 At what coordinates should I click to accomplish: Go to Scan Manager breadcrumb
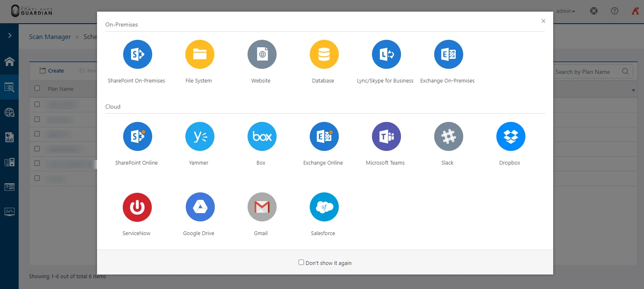[x=50, y=37]
